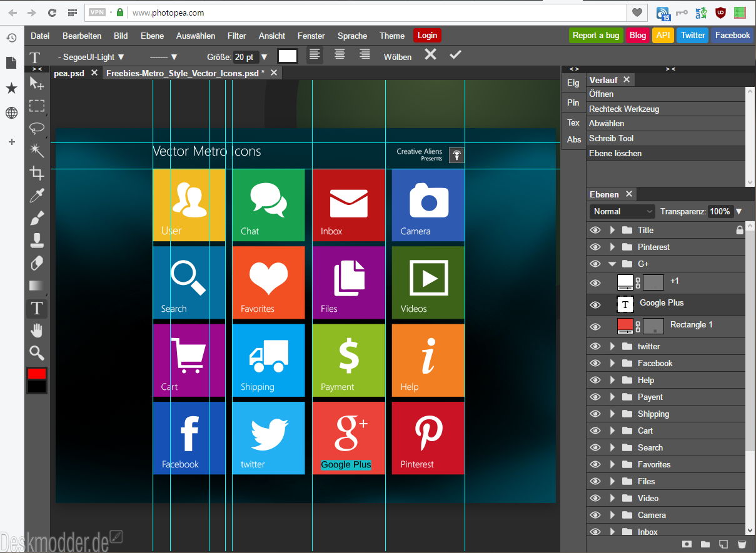Create new folder in Layers panel

point(705,544)
